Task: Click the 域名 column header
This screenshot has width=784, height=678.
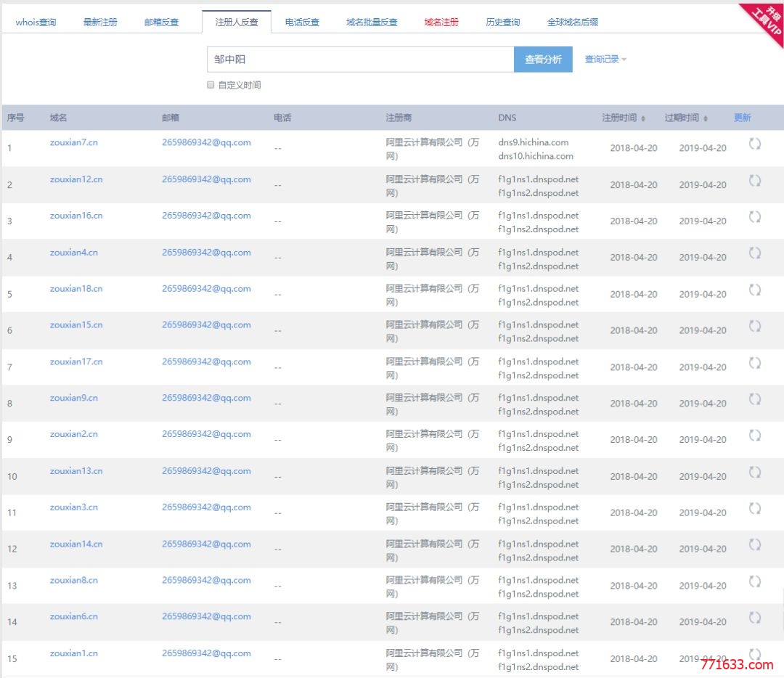Action: point(58,118)
